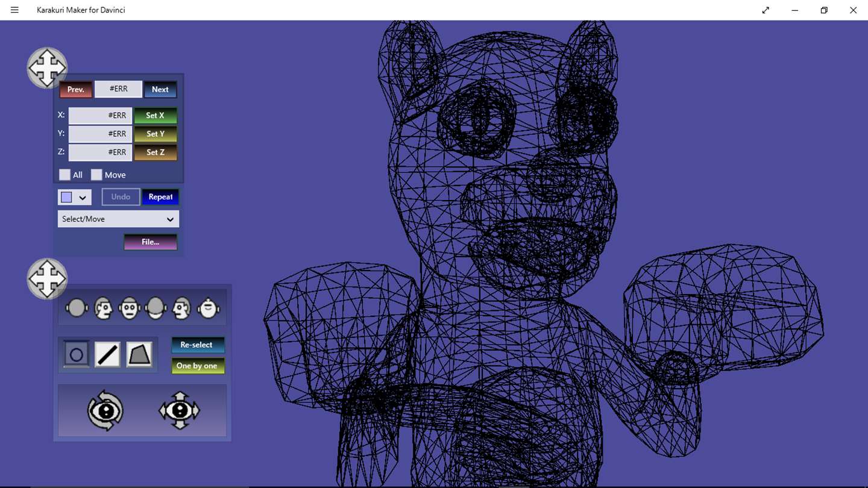Choose the vertex (circle) selection mode
Screen dimensions: 868x488
pyautogui.click(x=76, y=354)
